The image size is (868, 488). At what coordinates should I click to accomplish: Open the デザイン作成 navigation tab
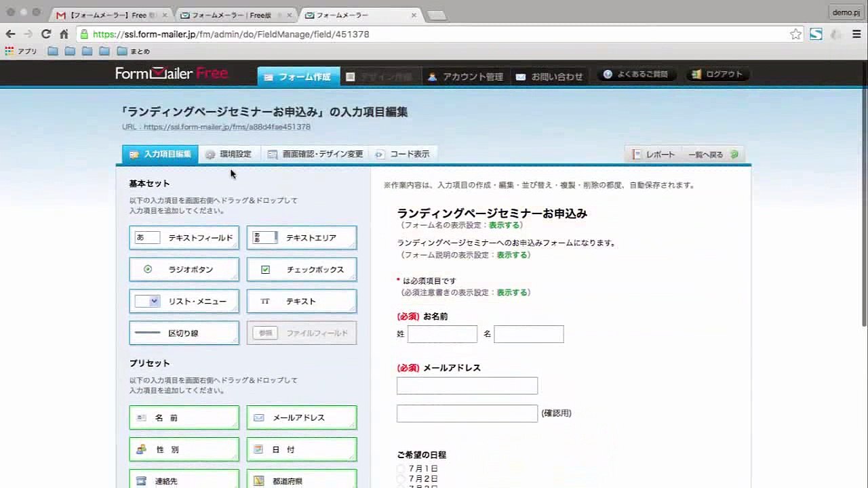coord(380,77)
